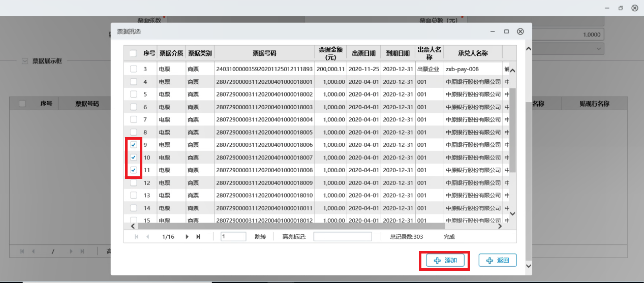Click the 出票日期 column header
644x284 pixels.
pos(363,53)
